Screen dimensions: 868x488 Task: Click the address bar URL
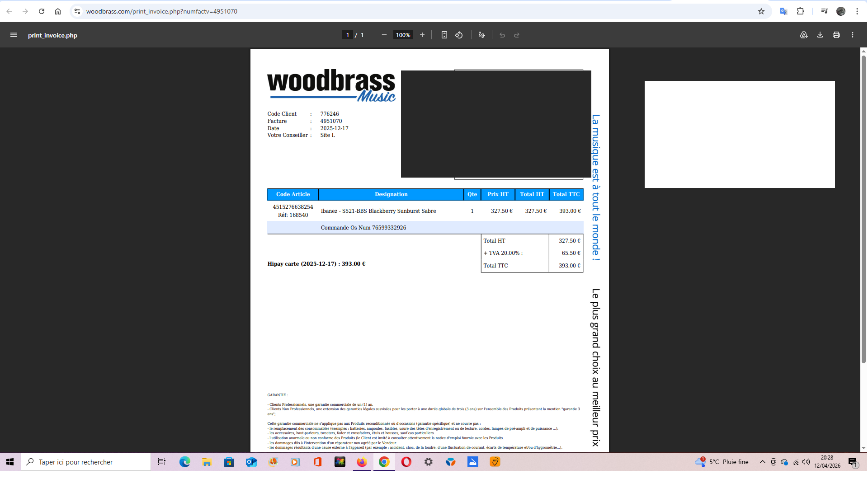click(x=162, y=11)
